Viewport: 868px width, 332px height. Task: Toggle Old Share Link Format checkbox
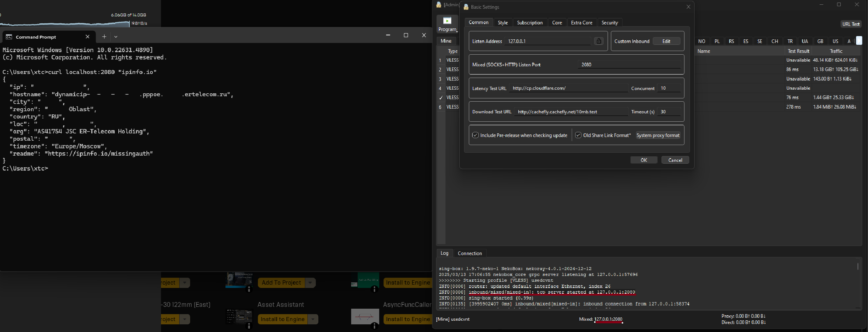pos(578,135)
